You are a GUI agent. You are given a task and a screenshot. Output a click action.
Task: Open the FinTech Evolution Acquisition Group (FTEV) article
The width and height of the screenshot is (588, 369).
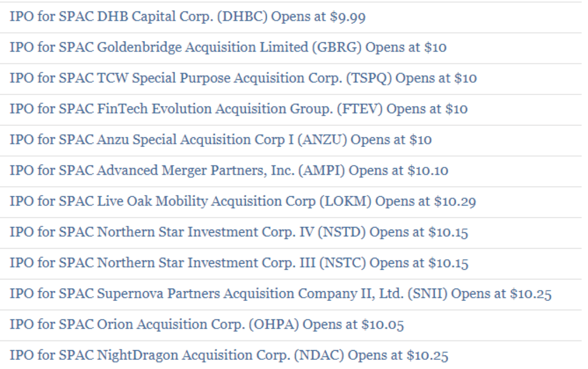point(239,109)
